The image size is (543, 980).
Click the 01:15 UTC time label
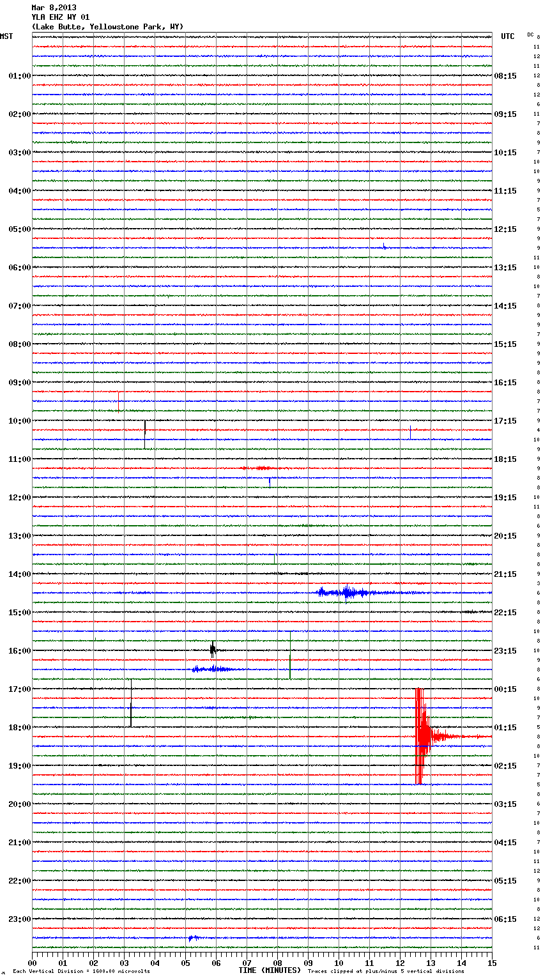point(505,728)
